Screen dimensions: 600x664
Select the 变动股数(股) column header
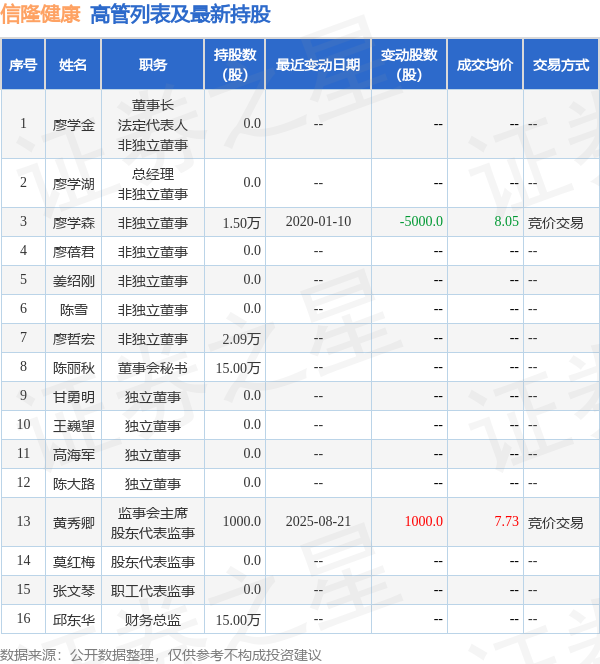point(409,65)
